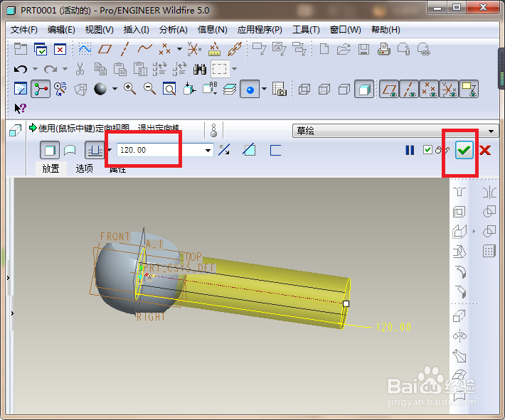The height and width of the screenshot is (420, 505).
Task: Click the 120.00 dimension in model view
Action: pos(393,327)
